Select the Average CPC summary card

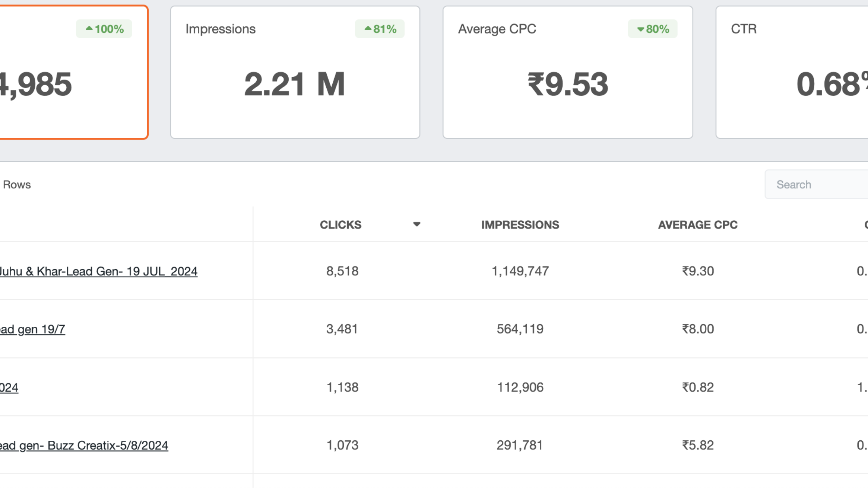(x=568, y=72)
